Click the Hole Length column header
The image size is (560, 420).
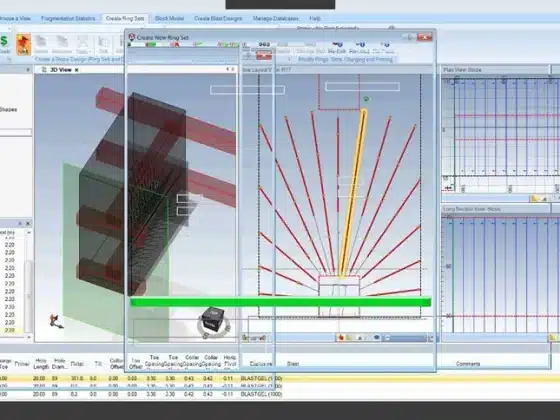click(x=41, y=364)
